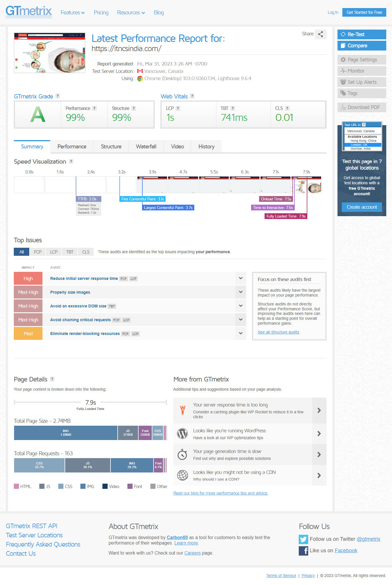
Task: Filter top issues by CLS
Action: pos(86,252)
